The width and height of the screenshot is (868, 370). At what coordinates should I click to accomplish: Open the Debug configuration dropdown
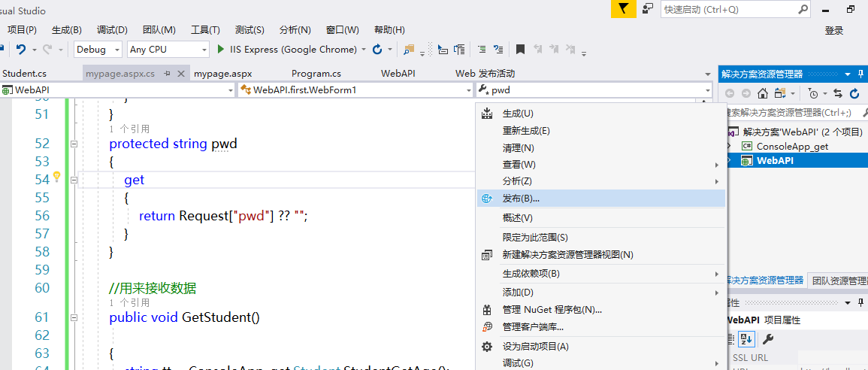98,50
